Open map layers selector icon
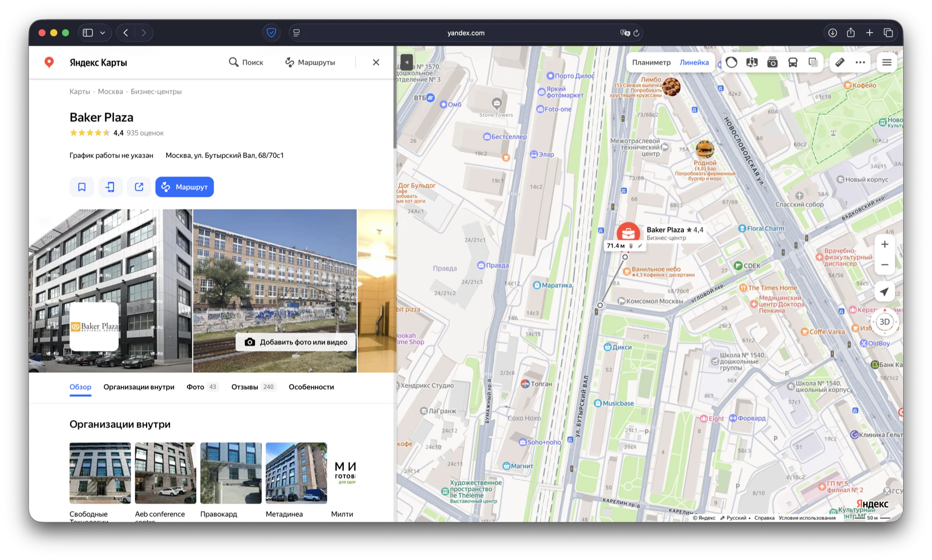 [x=813, y=62]
